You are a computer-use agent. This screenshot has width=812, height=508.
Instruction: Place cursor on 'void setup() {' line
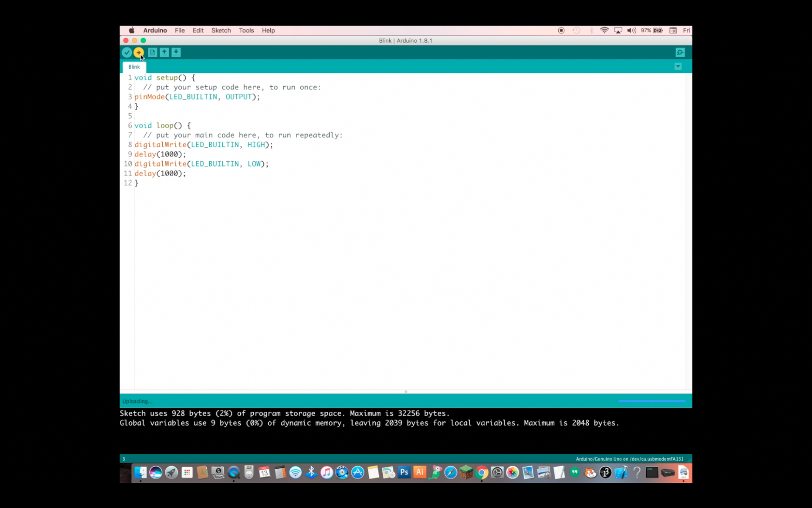point(165,77)
